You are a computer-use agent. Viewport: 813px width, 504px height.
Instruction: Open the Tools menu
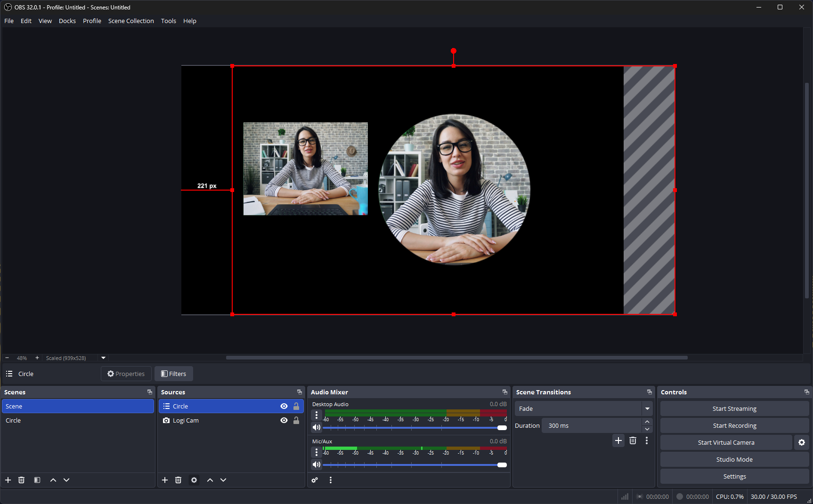point(168,21)
